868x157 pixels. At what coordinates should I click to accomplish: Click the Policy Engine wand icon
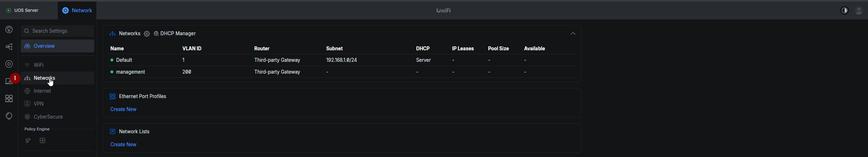[x=28, y=140]
